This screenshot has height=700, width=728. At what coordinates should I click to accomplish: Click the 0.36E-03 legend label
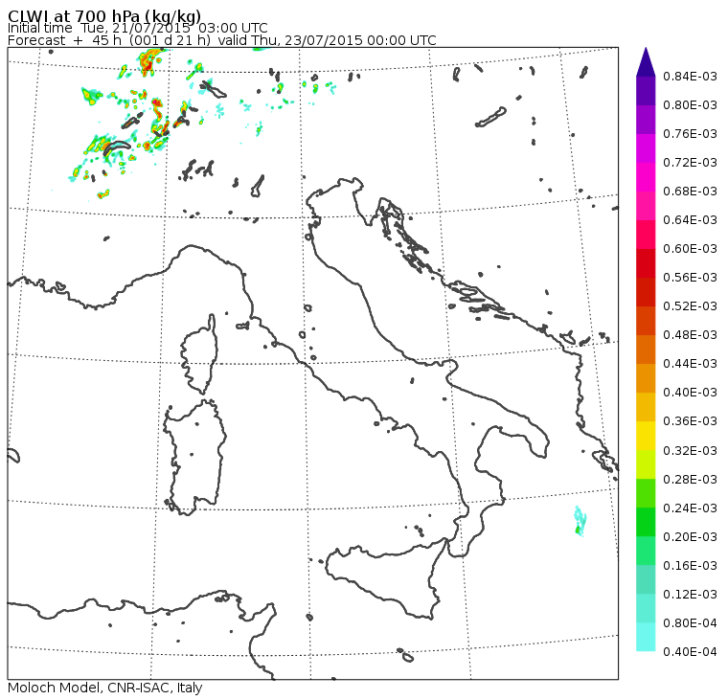(690, 421)
